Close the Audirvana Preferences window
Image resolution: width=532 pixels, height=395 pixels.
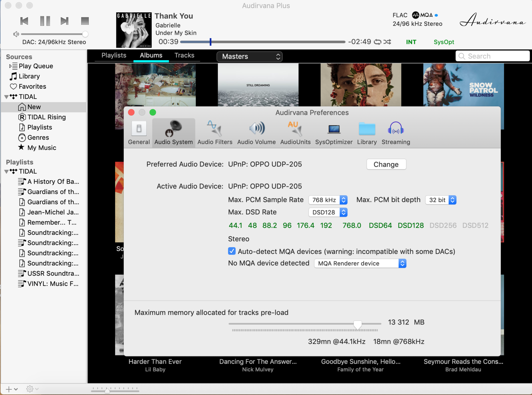(x=131, y=112)
